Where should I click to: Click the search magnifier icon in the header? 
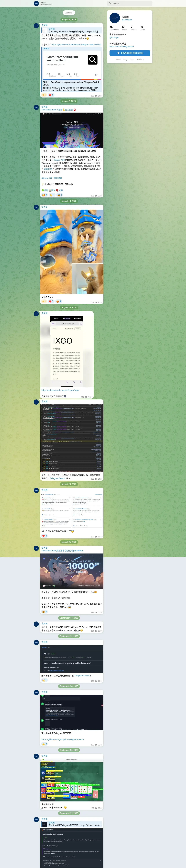tap(110, 3)
